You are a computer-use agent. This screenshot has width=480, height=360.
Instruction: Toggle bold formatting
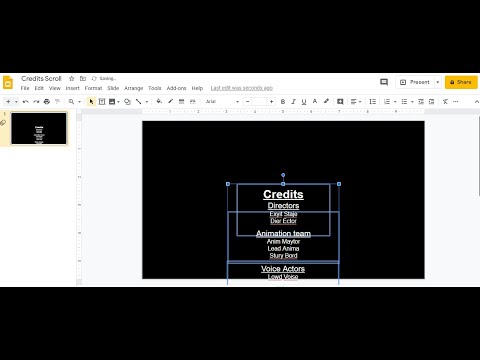283,101
